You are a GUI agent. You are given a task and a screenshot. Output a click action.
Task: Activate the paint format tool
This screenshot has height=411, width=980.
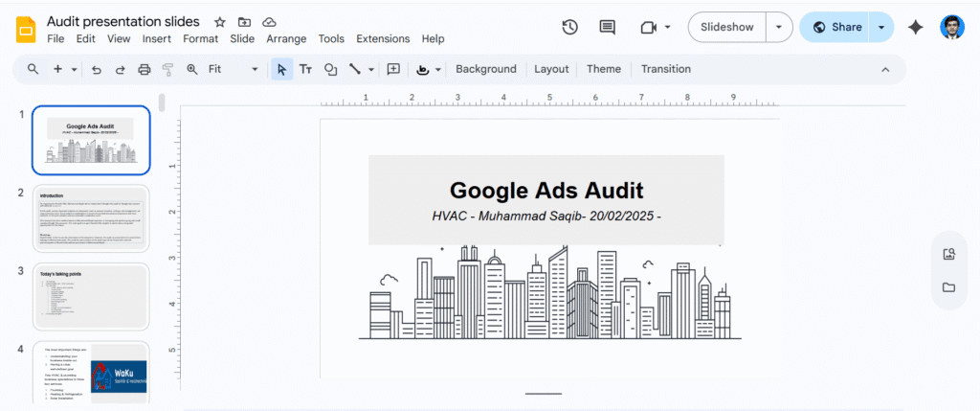(167, 69)
